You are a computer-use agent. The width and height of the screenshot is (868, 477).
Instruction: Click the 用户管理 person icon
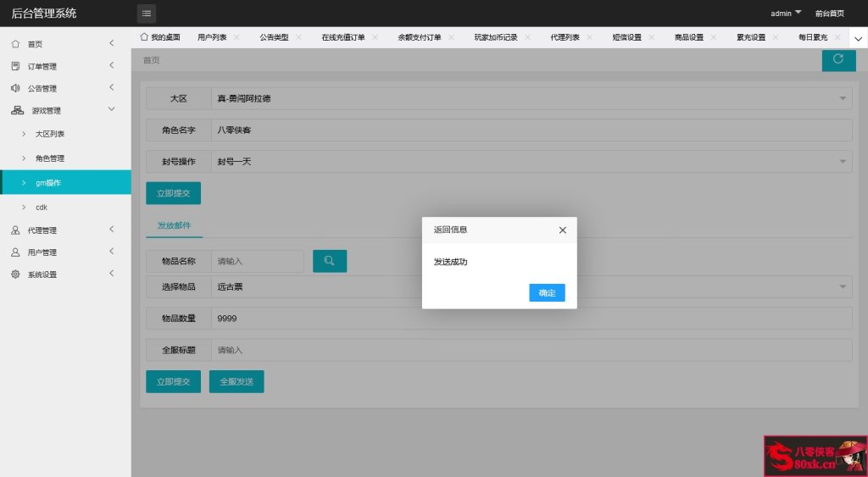[15, 252]
